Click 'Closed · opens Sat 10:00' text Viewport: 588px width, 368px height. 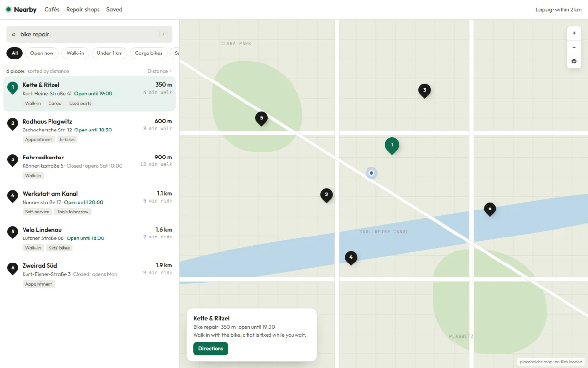click(95, 166)
